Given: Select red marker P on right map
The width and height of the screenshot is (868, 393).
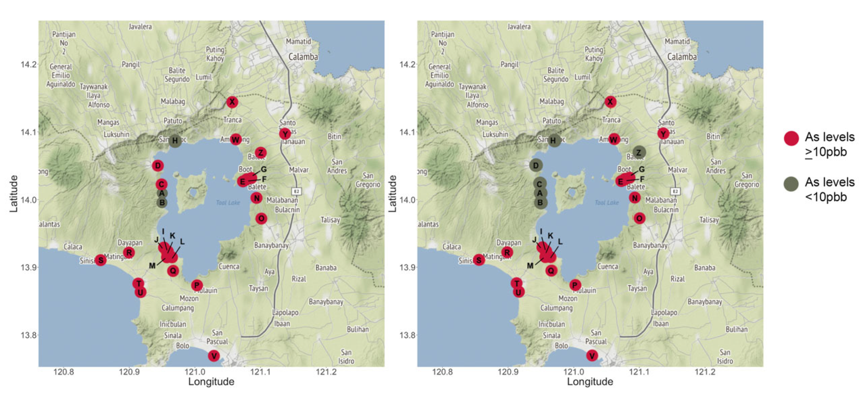Looking at the screenshot, I should [575, 285].
